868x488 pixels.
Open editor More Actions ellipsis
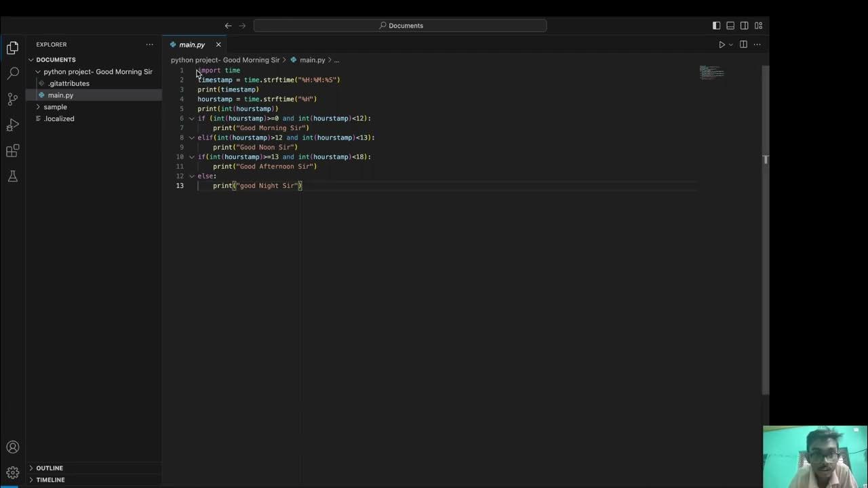pyautogui.click(x=757, y=45)
